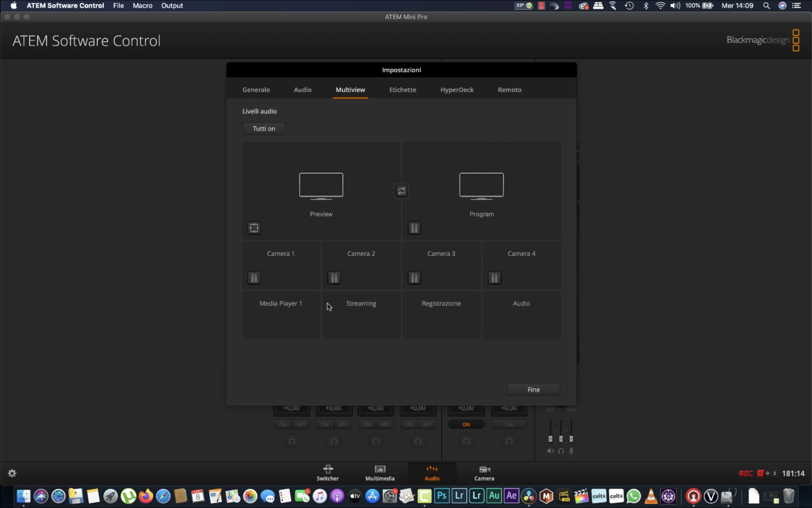This screenshot has width=812, height=508.
Task: Open settings via gear icon
Action: [12, 473]
